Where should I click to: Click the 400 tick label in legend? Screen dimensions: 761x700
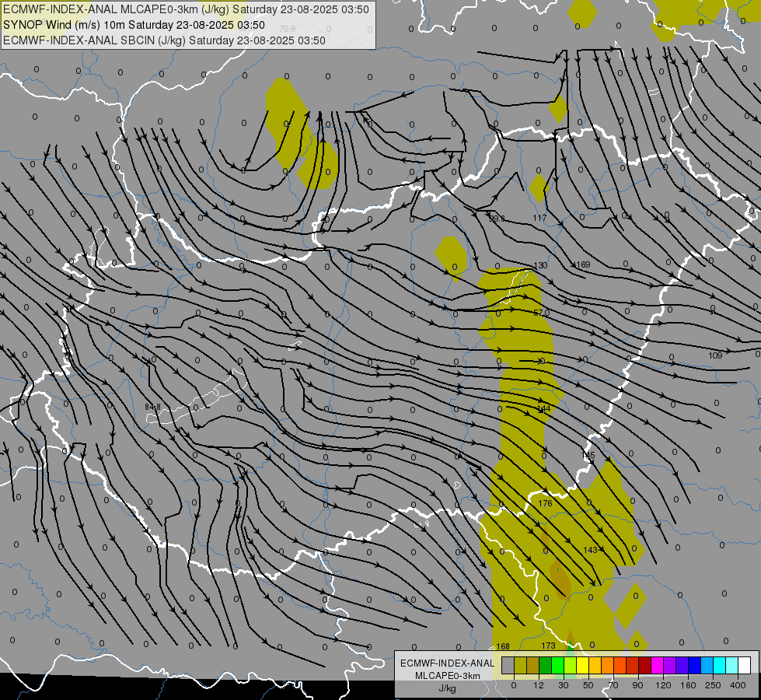(738, 685)
